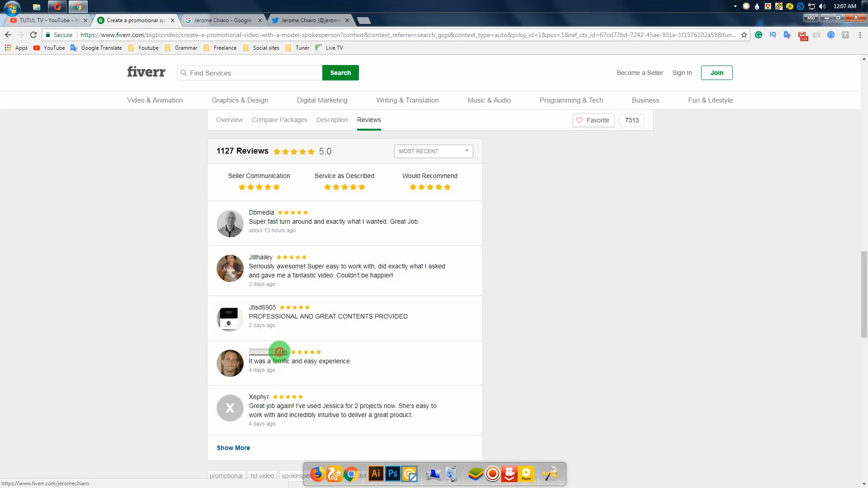Screen dimensions: 868x488
Task: Reload the Fiverr page
Action: 33,35
